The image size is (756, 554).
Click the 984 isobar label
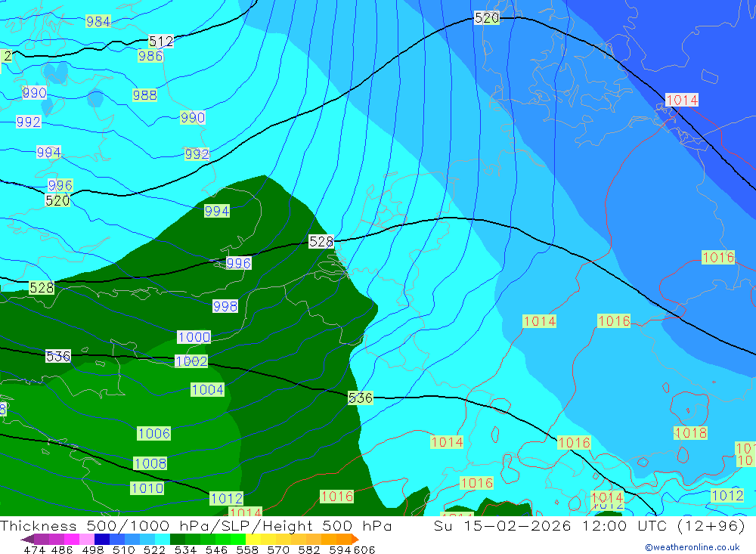[x=98, y=21]
